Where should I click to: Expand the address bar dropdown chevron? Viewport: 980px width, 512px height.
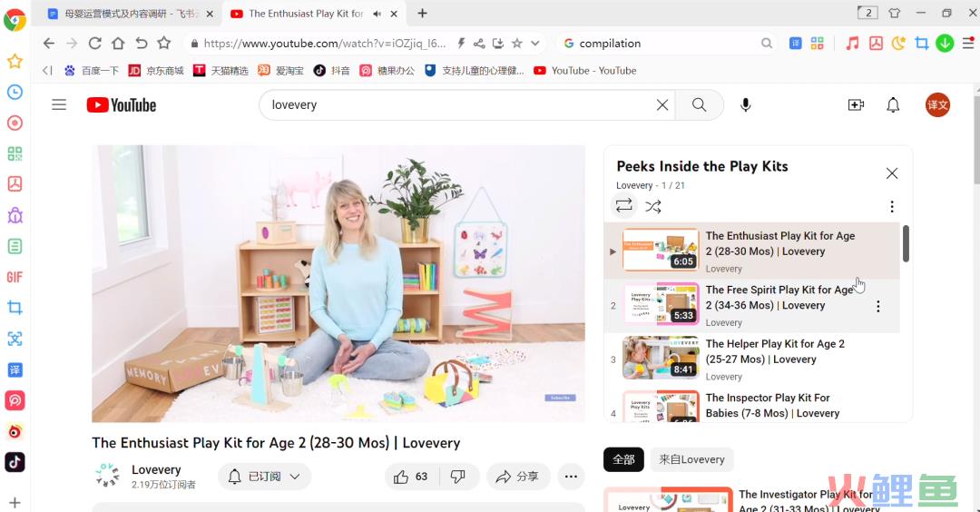point(535,44)
